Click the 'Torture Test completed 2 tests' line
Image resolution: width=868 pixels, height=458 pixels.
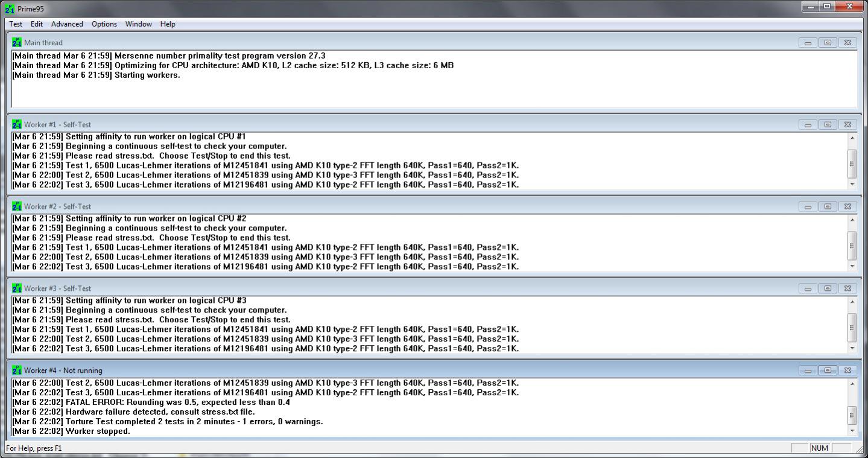(x=168, y=422)
